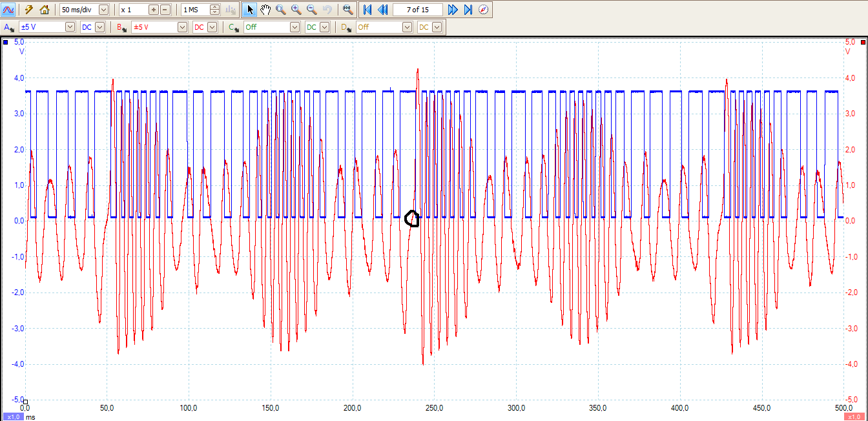Open channel A options button
This screenshot has width=868, height=421.
point(9,27)
